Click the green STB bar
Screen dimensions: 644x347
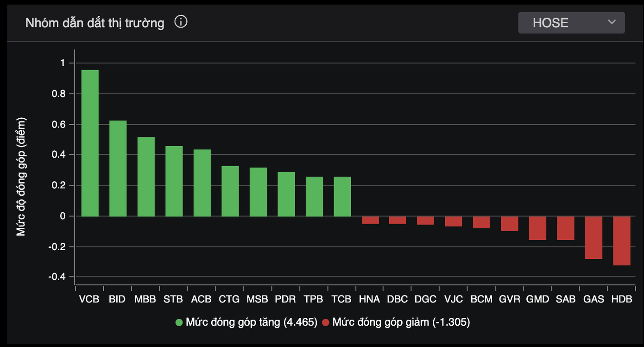(174, 181)
